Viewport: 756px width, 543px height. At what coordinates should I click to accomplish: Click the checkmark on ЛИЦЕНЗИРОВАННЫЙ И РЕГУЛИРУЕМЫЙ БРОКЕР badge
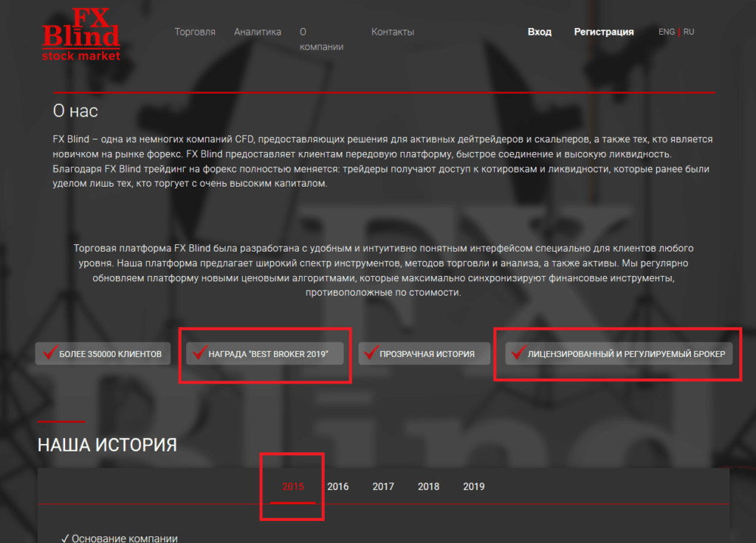pos(518,354)
